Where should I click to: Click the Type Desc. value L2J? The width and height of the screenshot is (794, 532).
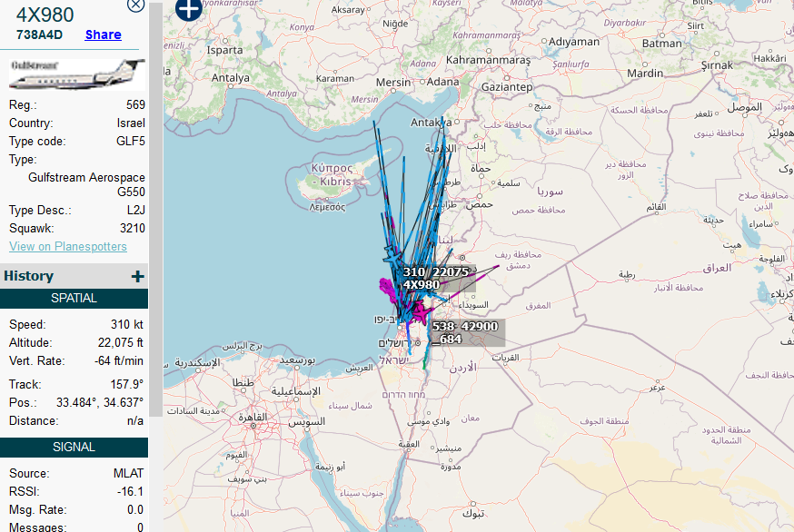[136, 210]
